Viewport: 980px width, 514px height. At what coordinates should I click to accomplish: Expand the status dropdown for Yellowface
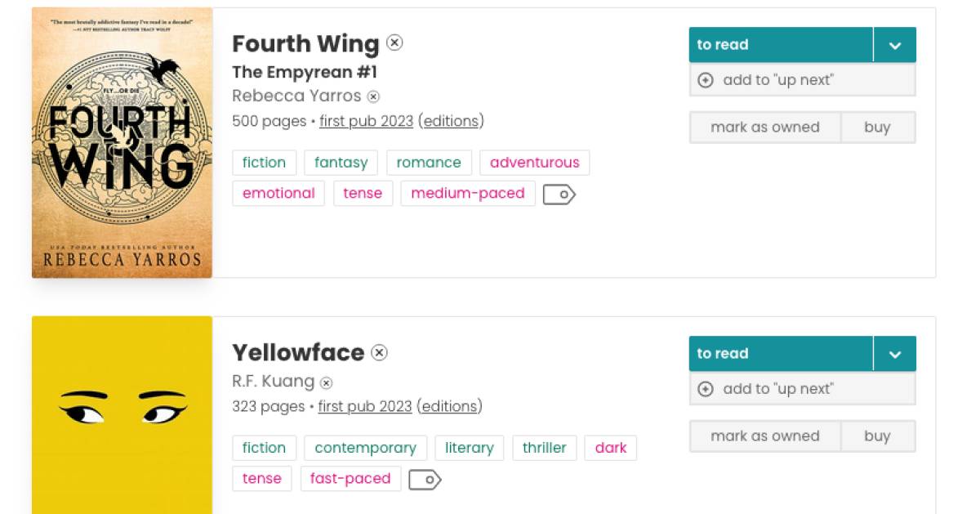[894, 354]
